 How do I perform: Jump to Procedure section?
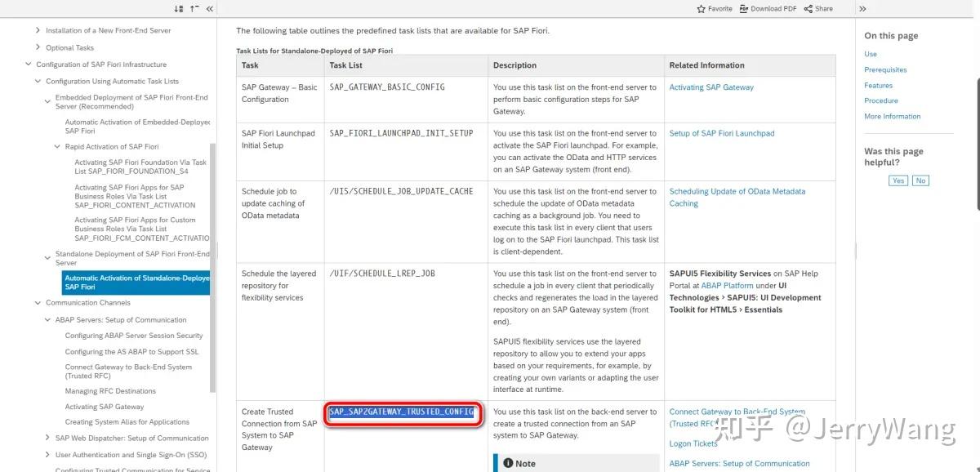[881, 100]
